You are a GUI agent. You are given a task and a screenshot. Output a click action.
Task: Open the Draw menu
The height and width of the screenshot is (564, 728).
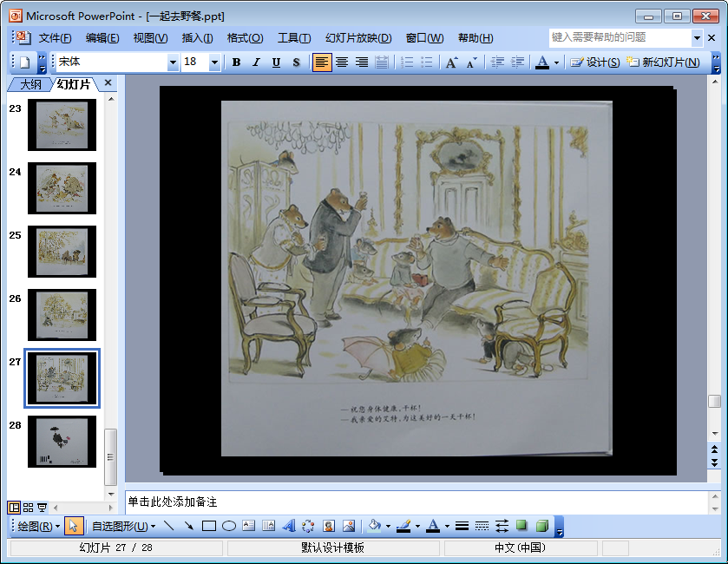click(38, 527)
